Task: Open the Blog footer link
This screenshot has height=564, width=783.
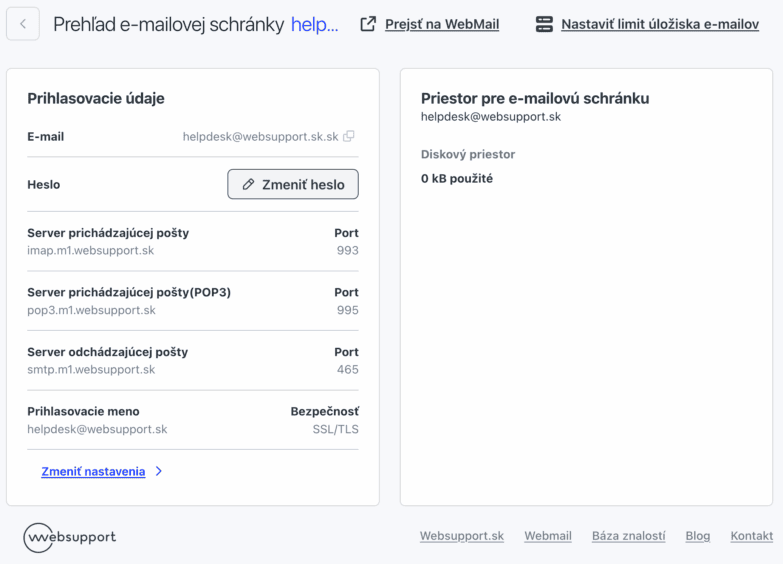Action: 698,536
